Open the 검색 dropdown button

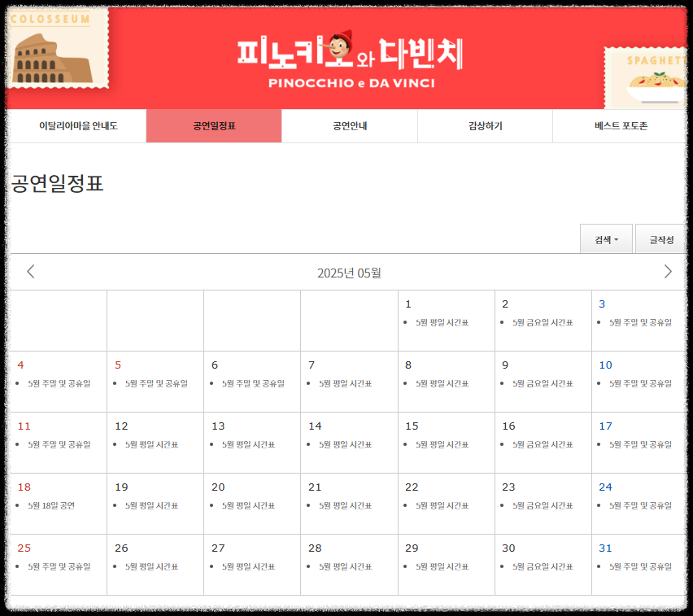606,239
